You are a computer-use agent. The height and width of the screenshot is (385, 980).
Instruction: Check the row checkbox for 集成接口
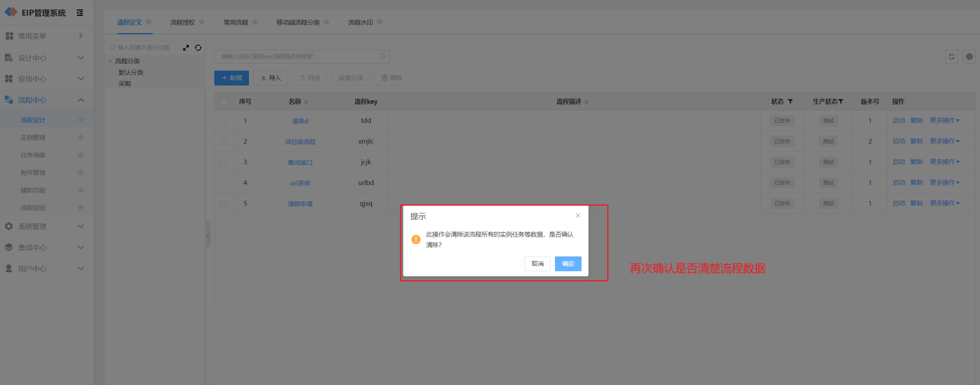coord(224,162)
